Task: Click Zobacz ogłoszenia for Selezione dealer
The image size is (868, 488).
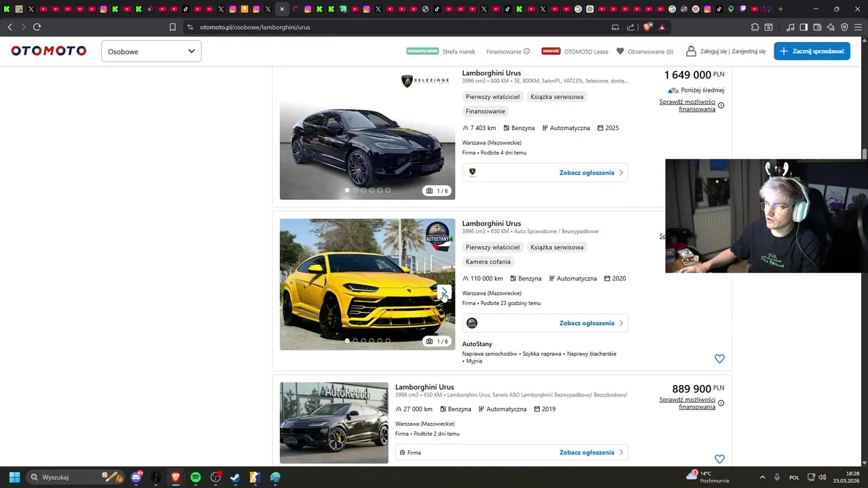Action: (591, 173)
